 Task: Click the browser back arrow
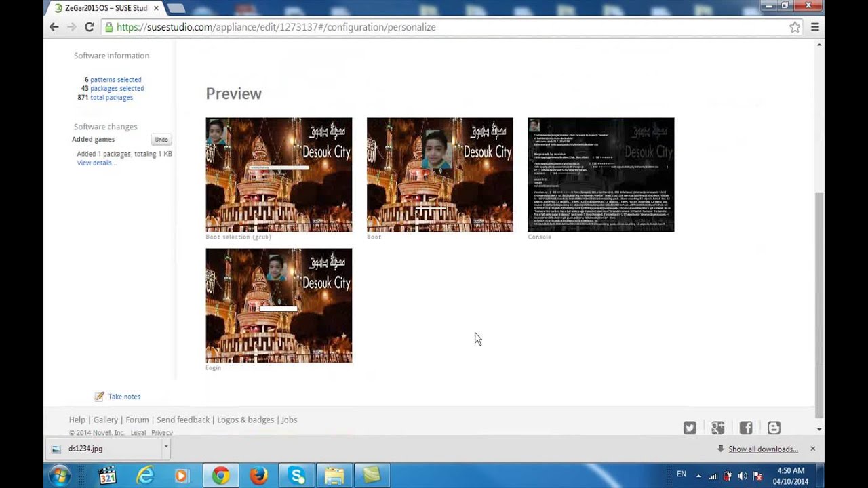point(54,27)
